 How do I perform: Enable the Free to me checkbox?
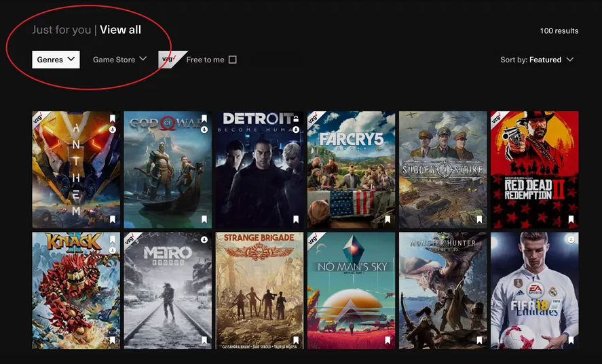click(x=233, y=60)
